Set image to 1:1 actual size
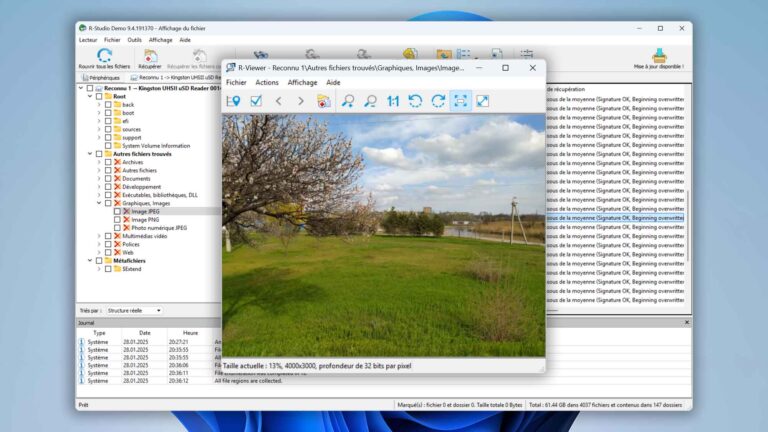 (393, 101)
